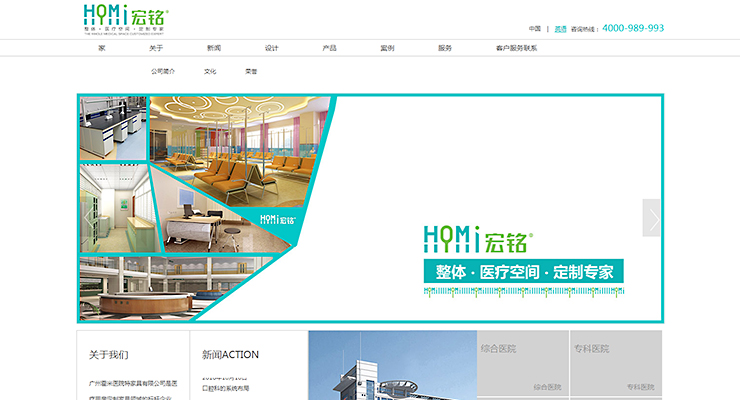Advance the banner with the right arrow
The image size is (740, 400).
point(651,218)
